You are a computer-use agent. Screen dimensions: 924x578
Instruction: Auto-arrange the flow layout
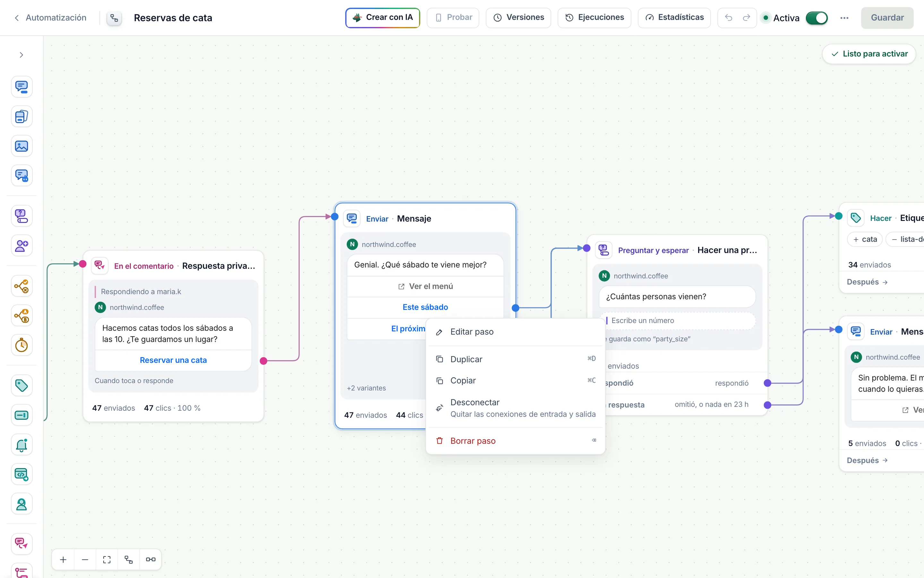click(x=129, y=560)
